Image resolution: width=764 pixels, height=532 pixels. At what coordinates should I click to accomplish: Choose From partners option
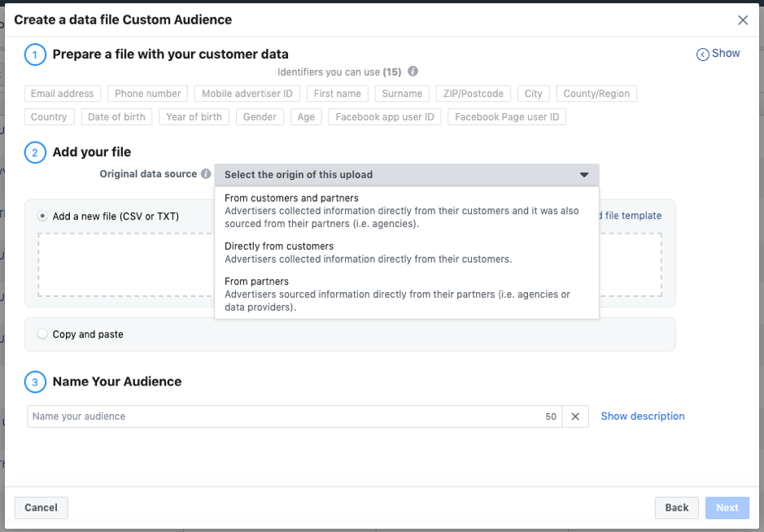tap(407, 294)
